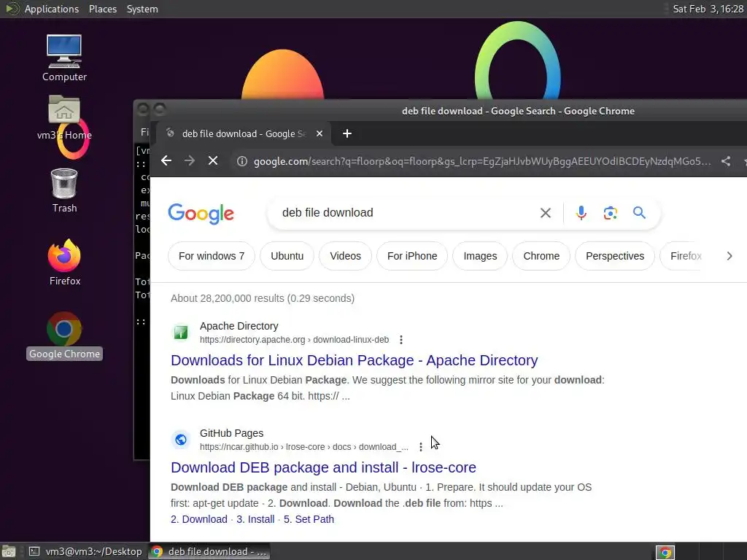Switch to Perspectives results

pyautogui.click(x=615, y=256)
